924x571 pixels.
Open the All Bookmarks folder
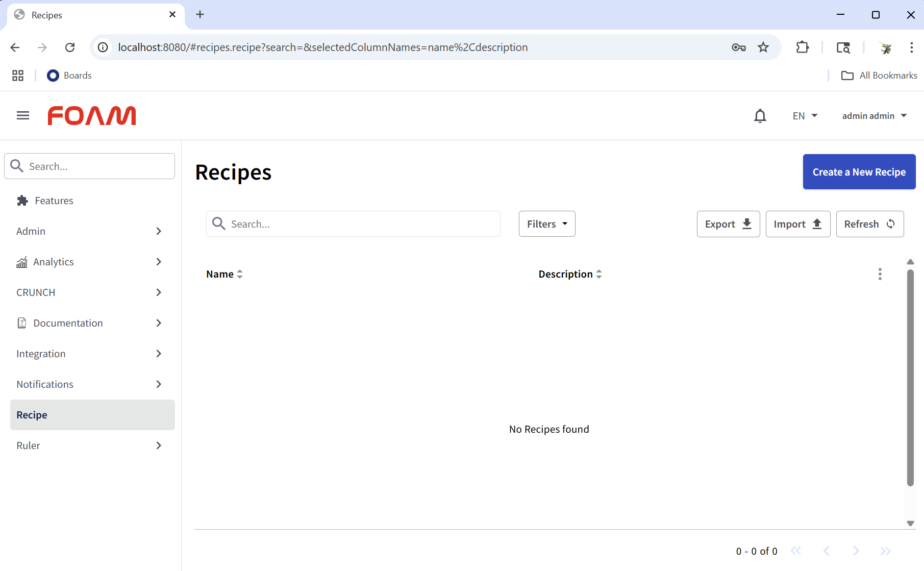tap(879, 76)
